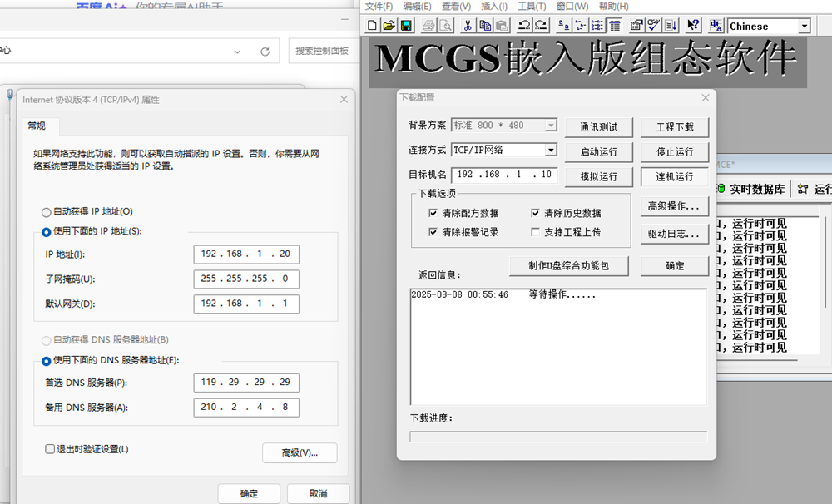Uncheck 清除配方数据 checkbox
Viewport: 832px width, 504px height.
433,213
